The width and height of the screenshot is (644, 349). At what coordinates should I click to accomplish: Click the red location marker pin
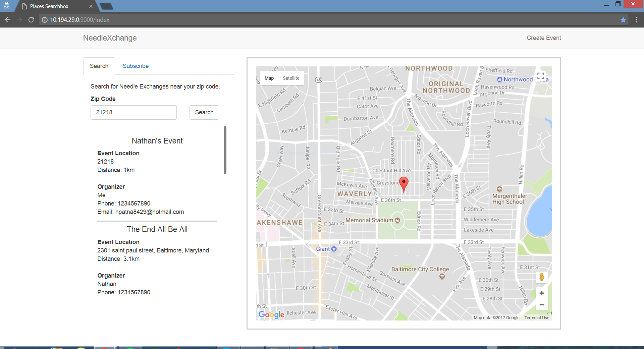[x=404, y=184]
